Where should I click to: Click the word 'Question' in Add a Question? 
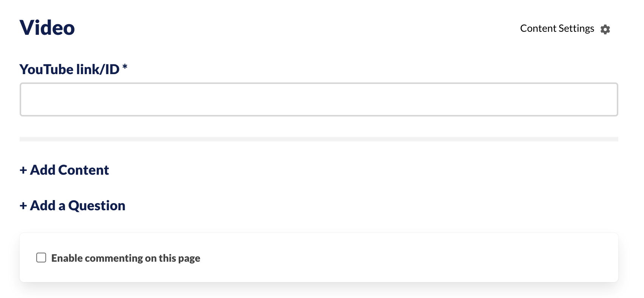pyautogui.click(x=97, y=206)
